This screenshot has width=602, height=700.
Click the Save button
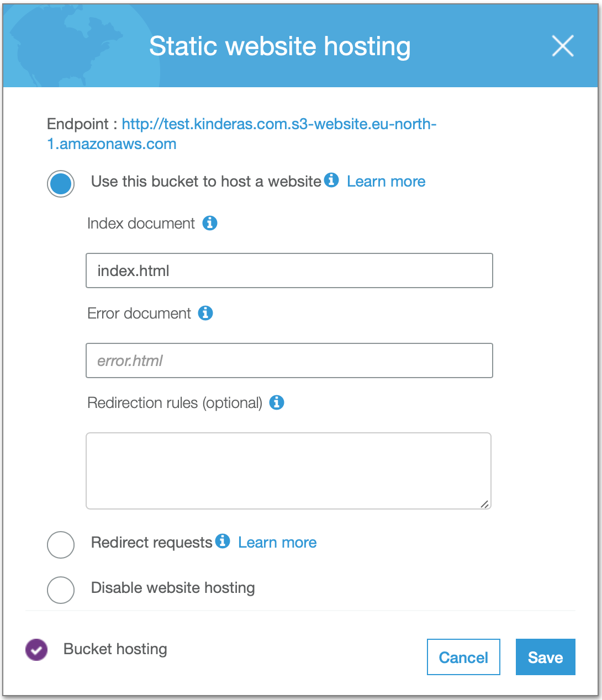coord(545,657)
